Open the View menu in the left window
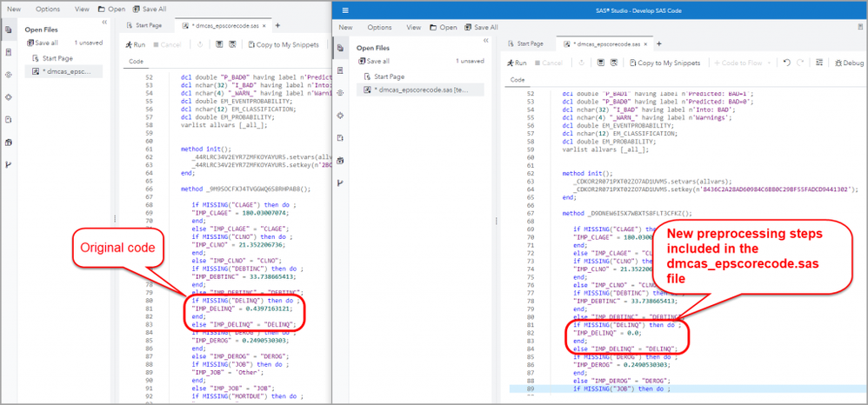Viewport: 868px width, 405px height. (x=82, y=9)
